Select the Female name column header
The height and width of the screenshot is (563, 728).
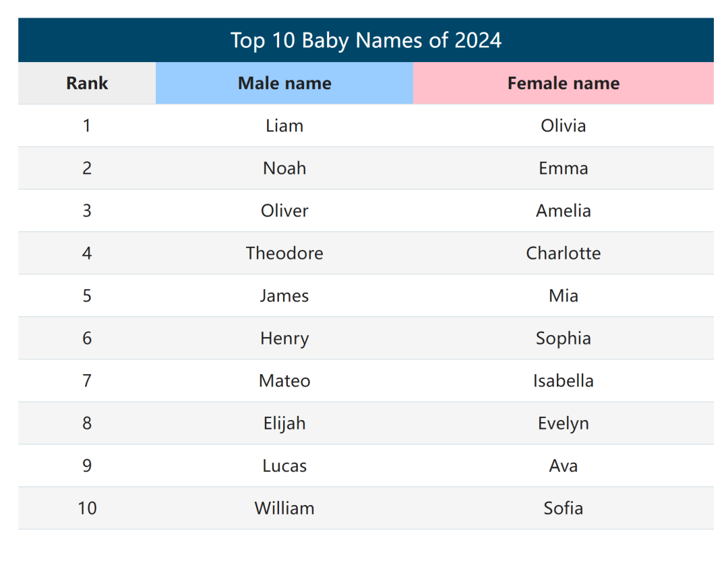563,83
